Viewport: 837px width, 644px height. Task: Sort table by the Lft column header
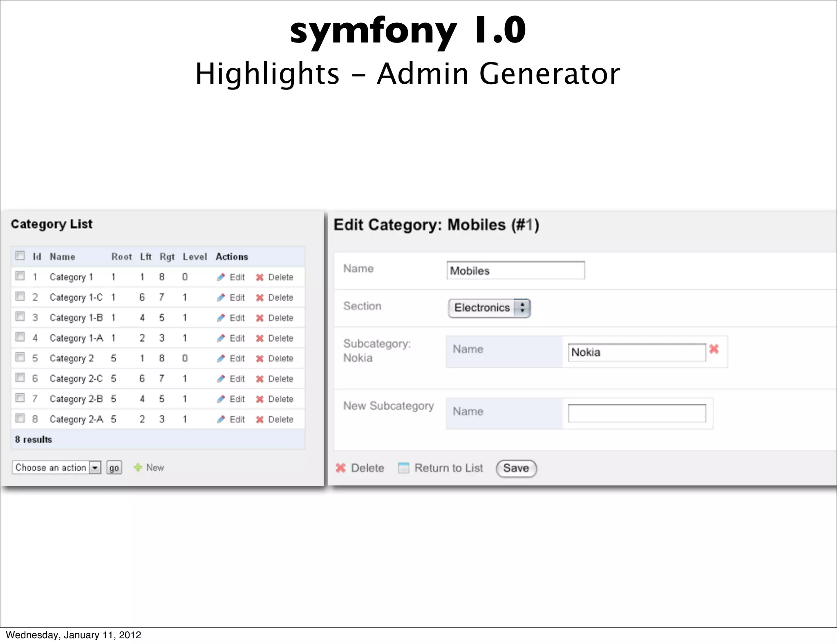tap(145, 257)
